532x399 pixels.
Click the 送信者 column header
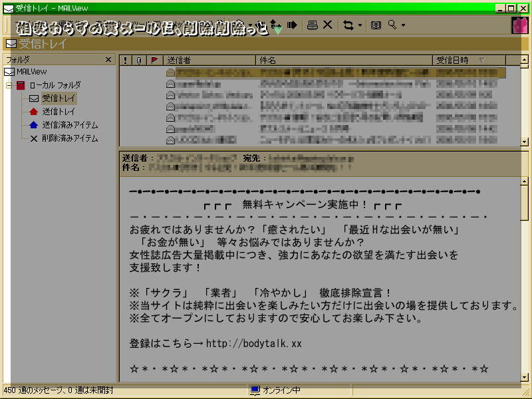[209, 60]
